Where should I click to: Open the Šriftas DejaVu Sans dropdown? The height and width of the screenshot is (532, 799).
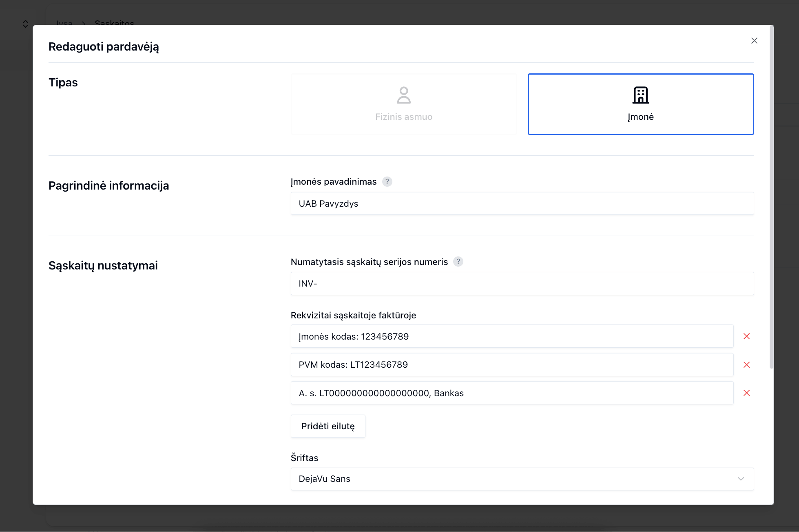(522, 479)
